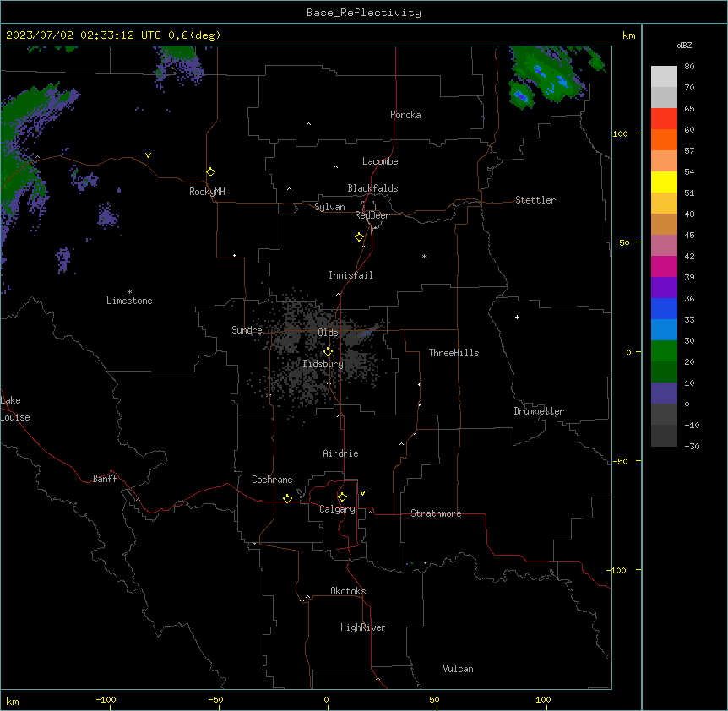728x711 pixels.
Task: Select the purple 10 dBZ legend swatch
Action: pyautogui.click(x=664, y=393)
